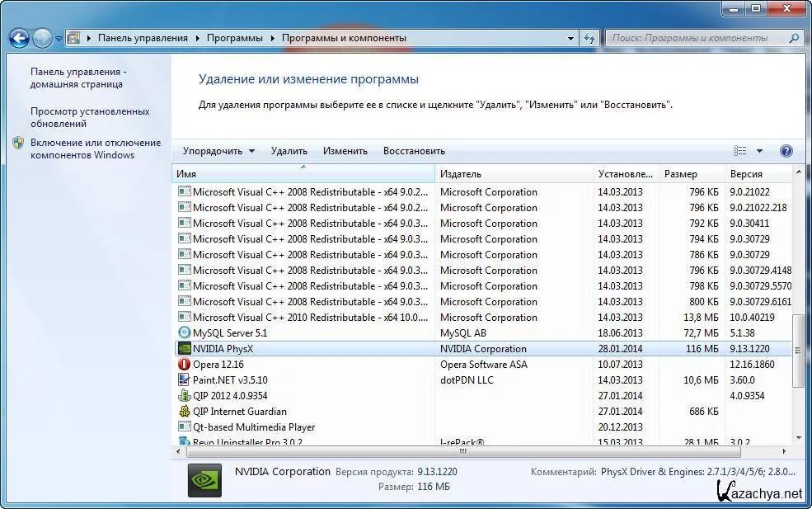
Task: Click icon of Visual C++ 2008 version 9.0.30411 row
Action: point(184,223)
